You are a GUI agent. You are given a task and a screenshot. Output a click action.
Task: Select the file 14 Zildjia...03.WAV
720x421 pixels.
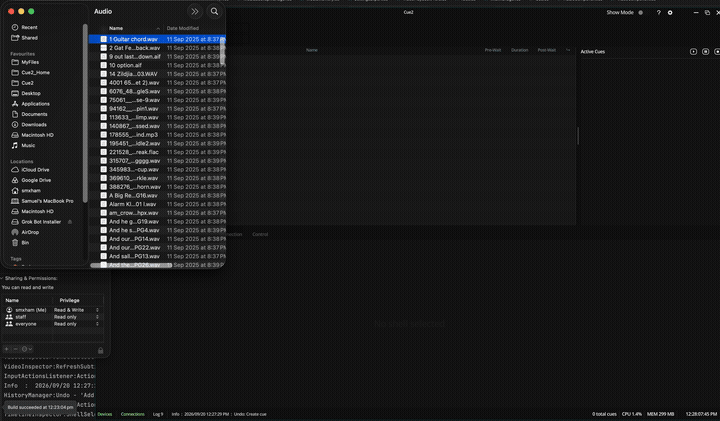coord(157,74)
